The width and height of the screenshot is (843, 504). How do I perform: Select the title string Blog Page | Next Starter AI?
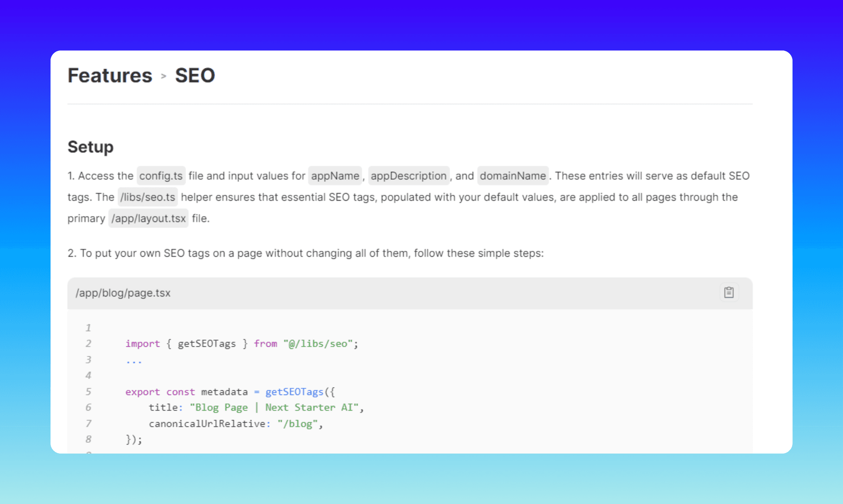(275, 407)
